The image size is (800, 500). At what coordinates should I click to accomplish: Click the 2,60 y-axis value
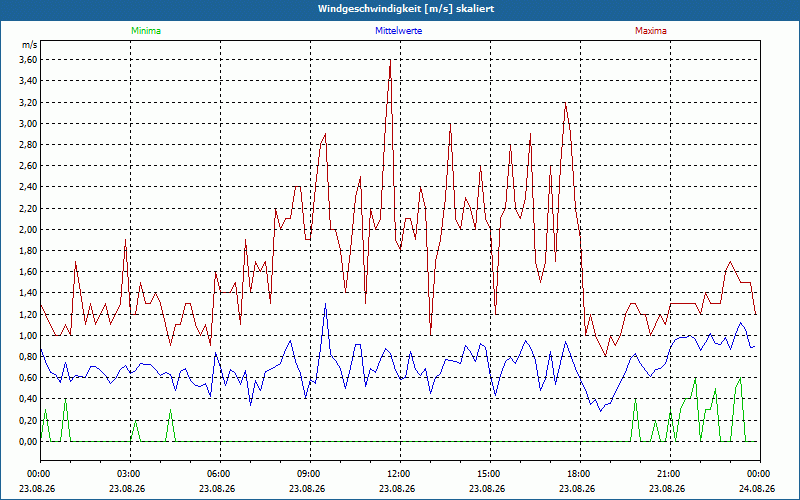click(x=29, y=166)
